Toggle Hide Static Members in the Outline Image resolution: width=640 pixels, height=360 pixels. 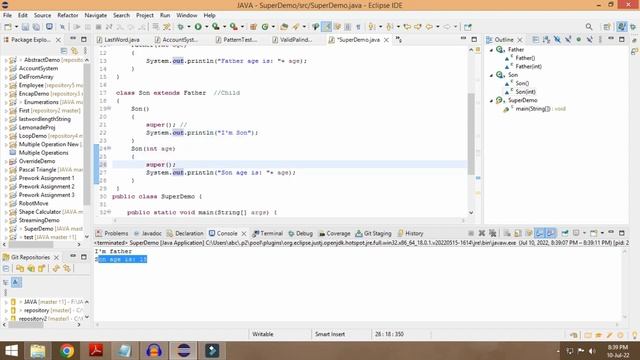click(x=568, y=40)
